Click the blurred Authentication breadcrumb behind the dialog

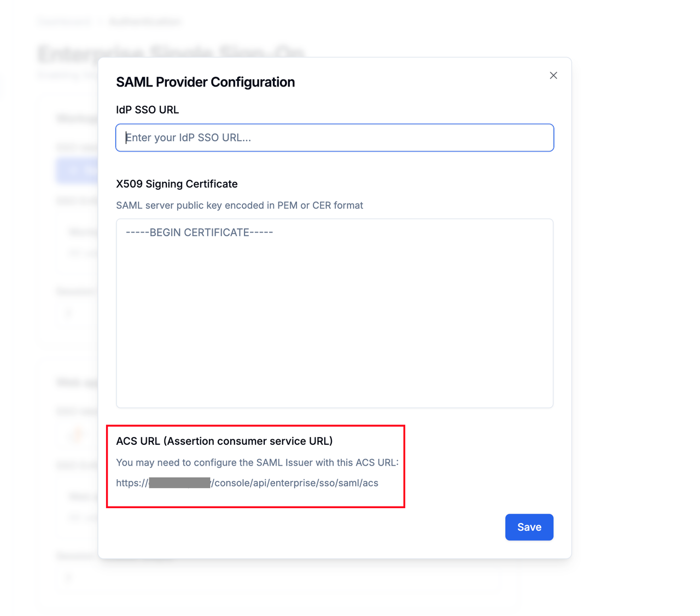coord(145,21)
